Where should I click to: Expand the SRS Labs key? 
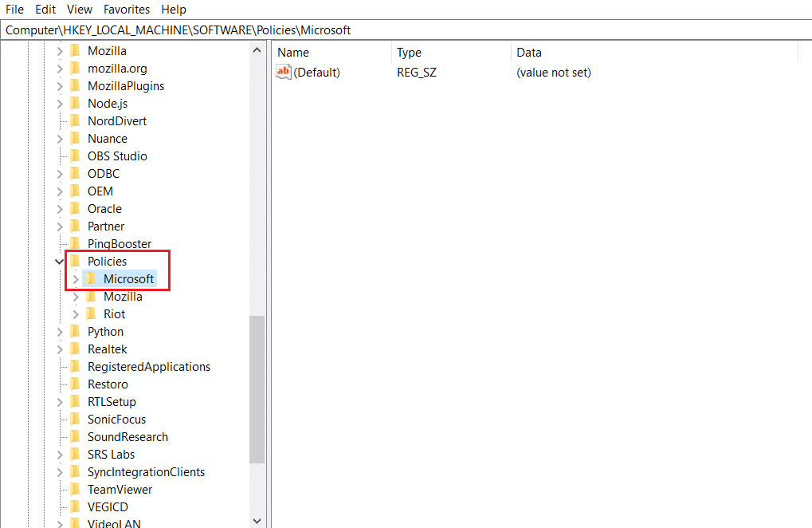click(x=60, y=455)
